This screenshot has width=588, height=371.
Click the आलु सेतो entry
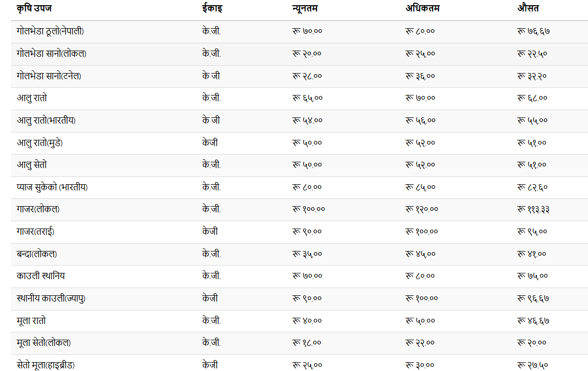coord(31,165)
